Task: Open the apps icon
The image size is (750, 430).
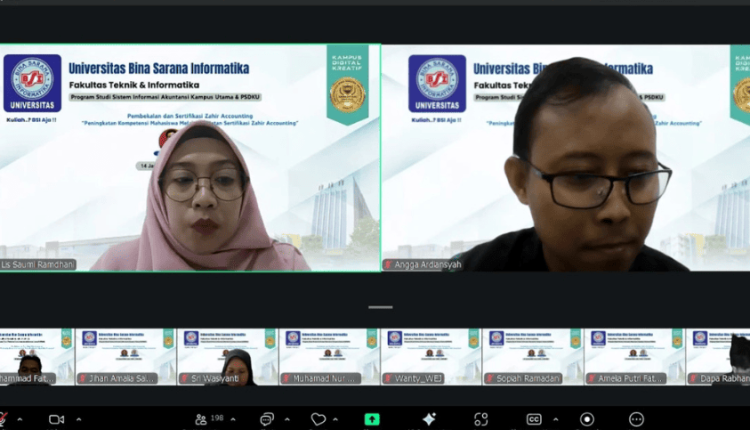Action: [481, 419]
